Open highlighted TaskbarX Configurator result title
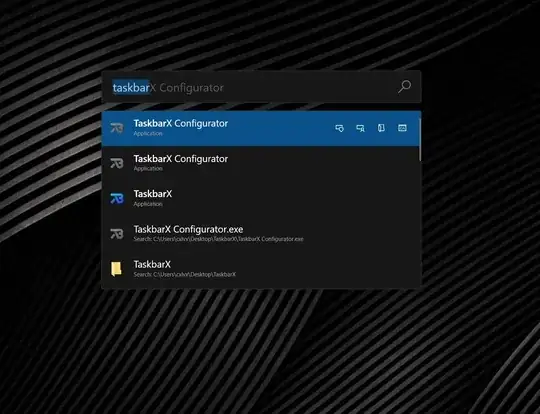Viewport: 540px width, 414px height. [x=181, y=123]
